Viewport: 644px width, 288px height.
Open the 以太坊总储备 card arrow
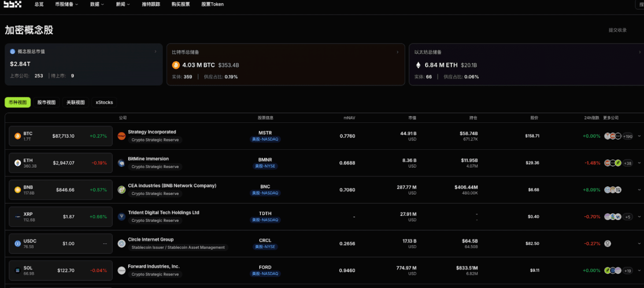click(640, 52)
